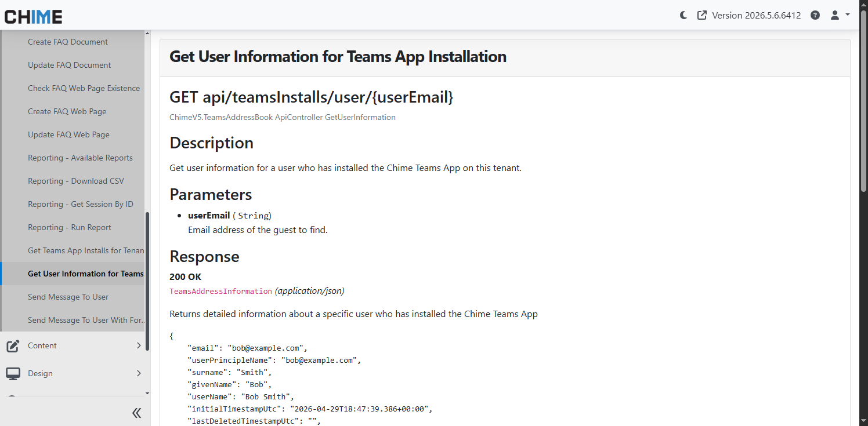Screen dimensions: 868x426
Task: Click the main page scrollbar thumb
Action: pos(863,100)
